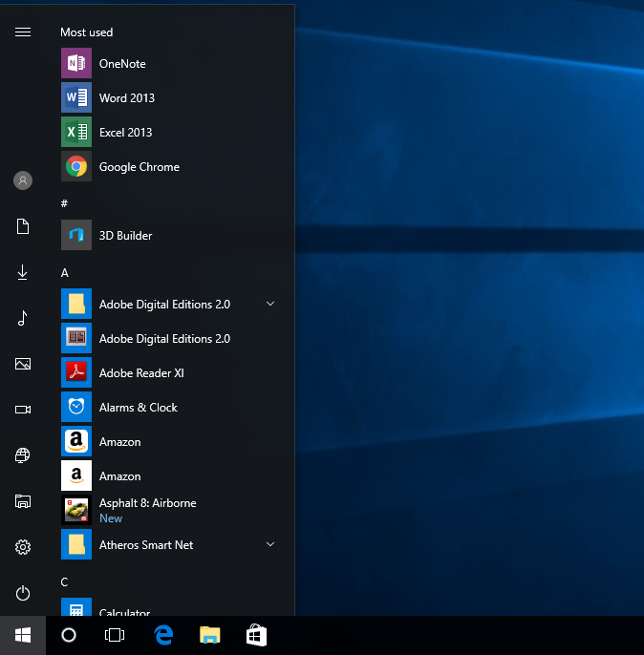The width and height of the screenshot is (644, 655).
Task: Open the Store from the taskbar
Action: tap(256, 635)
